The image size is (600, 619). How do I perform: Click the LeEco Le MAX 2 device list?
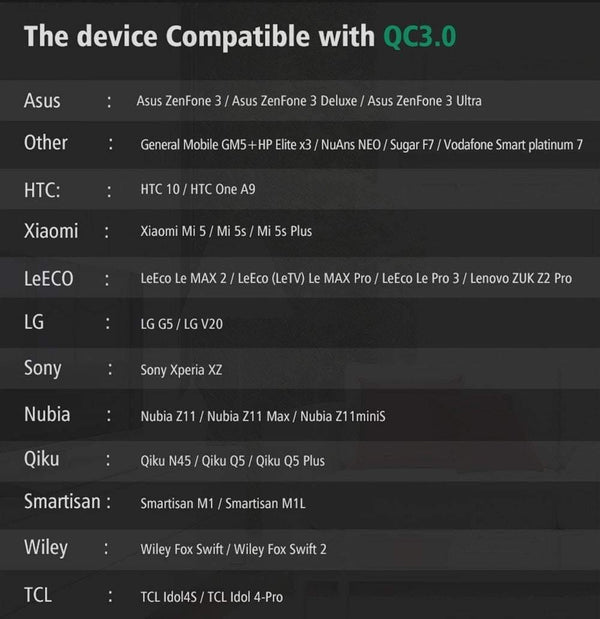356,278
